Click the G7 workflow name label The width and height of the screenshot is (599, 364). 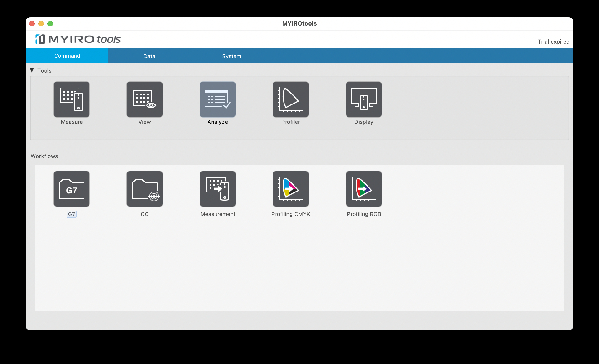pyautogui.click(x=71, y=214)
